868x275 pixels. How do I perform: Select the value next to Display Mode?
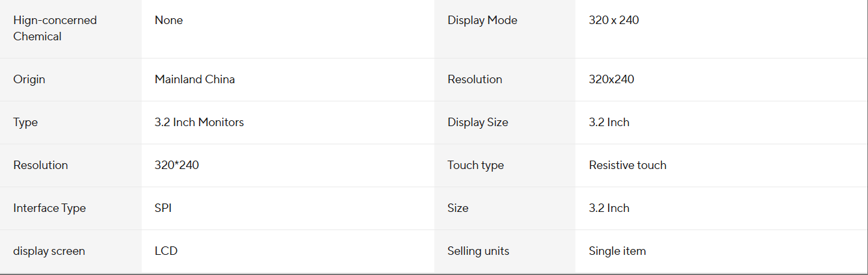coord(614,20)
